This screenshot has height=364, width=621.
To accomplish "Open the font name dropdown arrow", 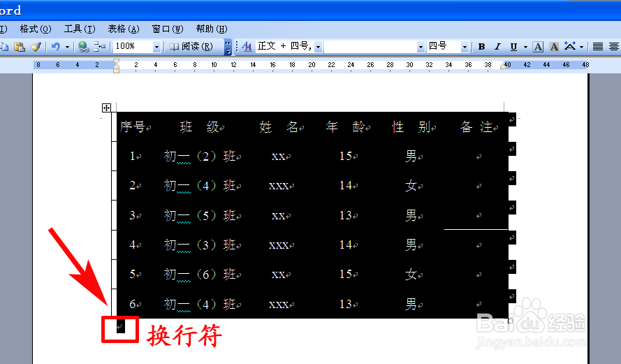I will pos(421,47).
